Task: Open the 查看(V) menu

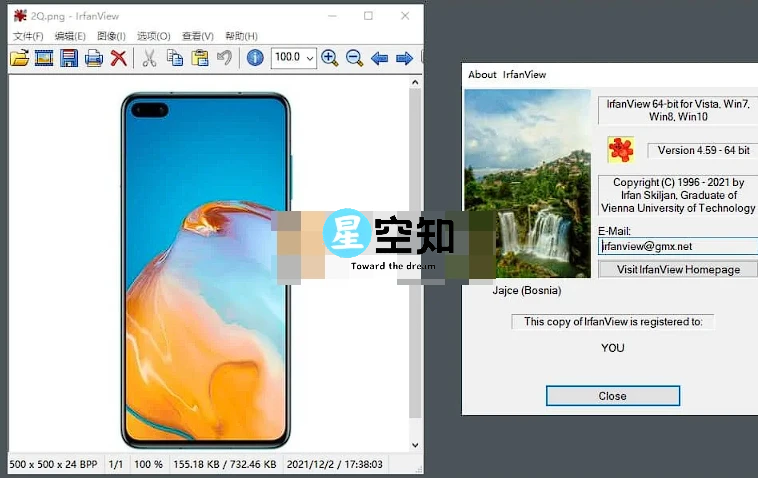Action: pyautogui.click(x=198, y=36)
